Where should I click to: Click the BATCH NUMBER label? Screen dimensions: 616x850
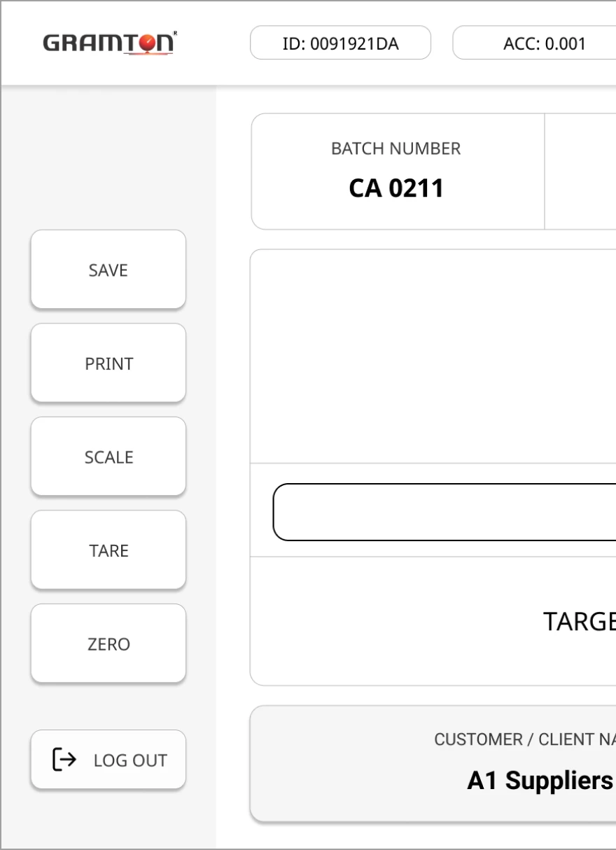click(396, 148)
